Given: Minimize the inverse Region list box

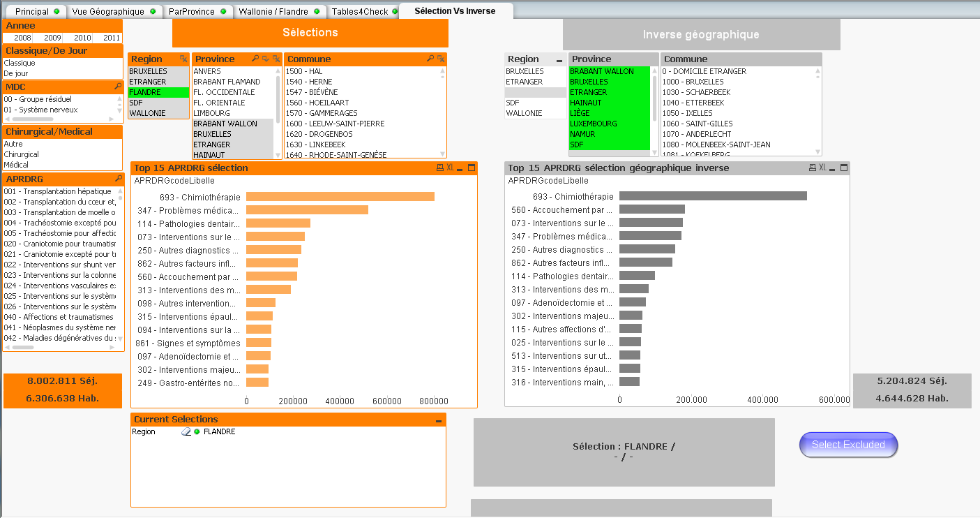Looking at the screenshot, I should 559,61.
